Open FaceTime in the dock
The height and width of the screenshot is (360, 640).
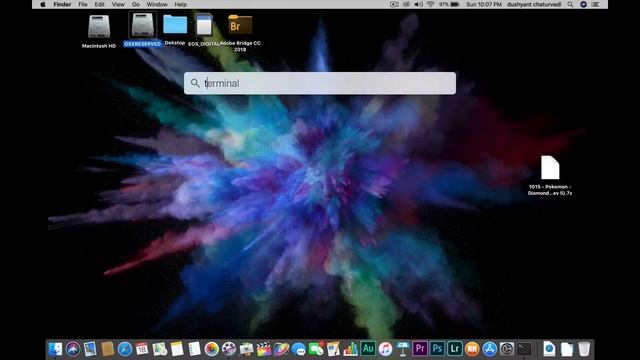tap(316, 349)
